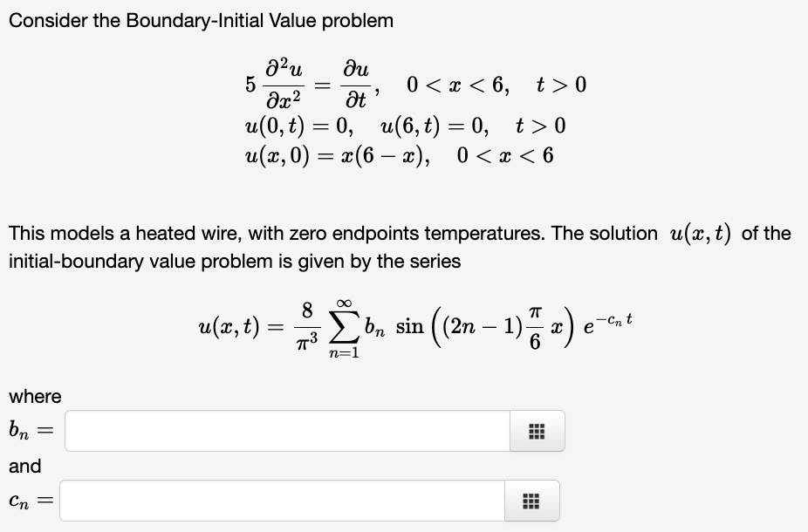
Task: Click the grid palette icon beside the second answer box
Action: (531, 499)
